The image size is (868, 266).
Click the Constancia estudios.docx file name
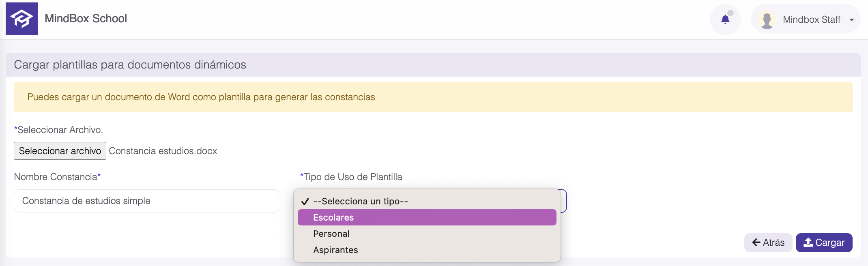coord(163,151)
